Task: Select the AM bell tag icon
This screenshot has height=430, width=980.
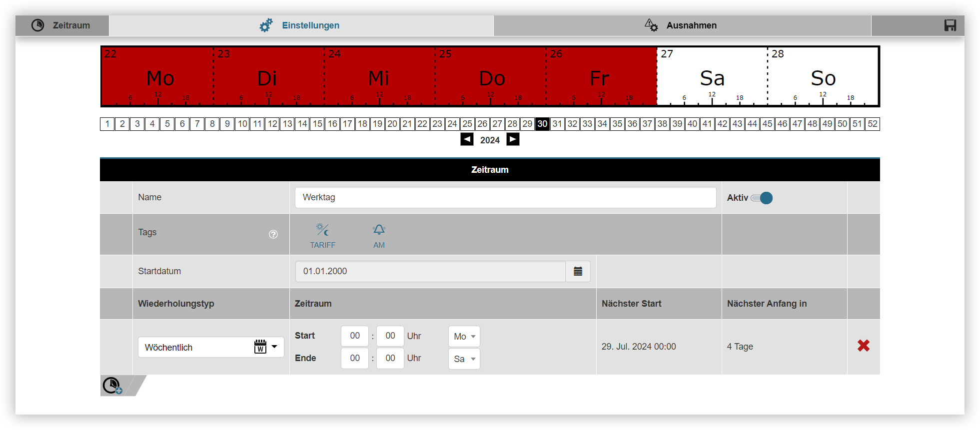Action: pos(379,235)
